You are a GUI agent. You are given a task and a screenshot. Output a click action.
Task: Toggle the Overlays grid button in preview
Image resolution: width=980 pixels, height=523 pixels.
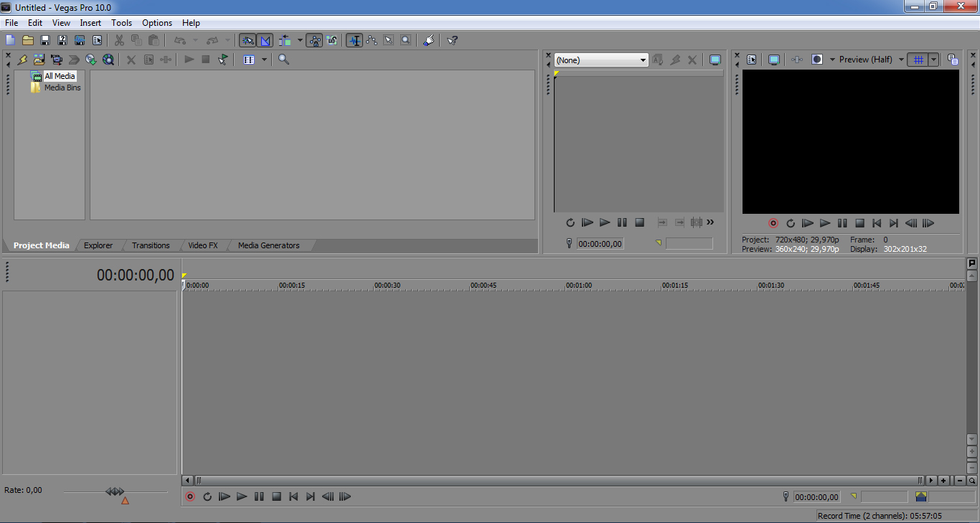(918, 60)
